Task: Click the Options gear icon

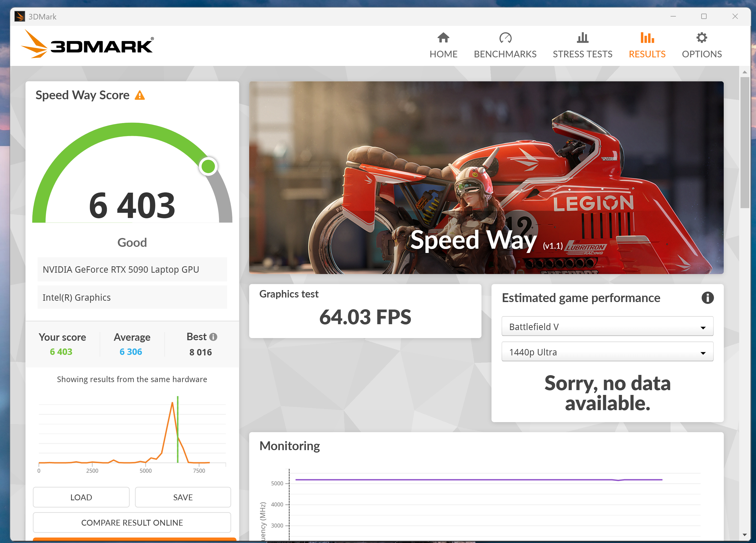Action: tap(702, 38)
